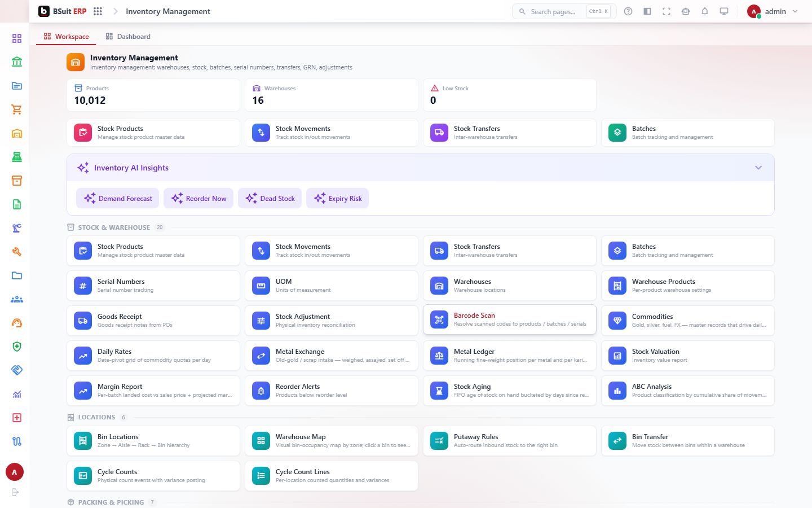Click the logout icon at sidebar bottom
Screen dimensions: 812x508
click(15, 492)
